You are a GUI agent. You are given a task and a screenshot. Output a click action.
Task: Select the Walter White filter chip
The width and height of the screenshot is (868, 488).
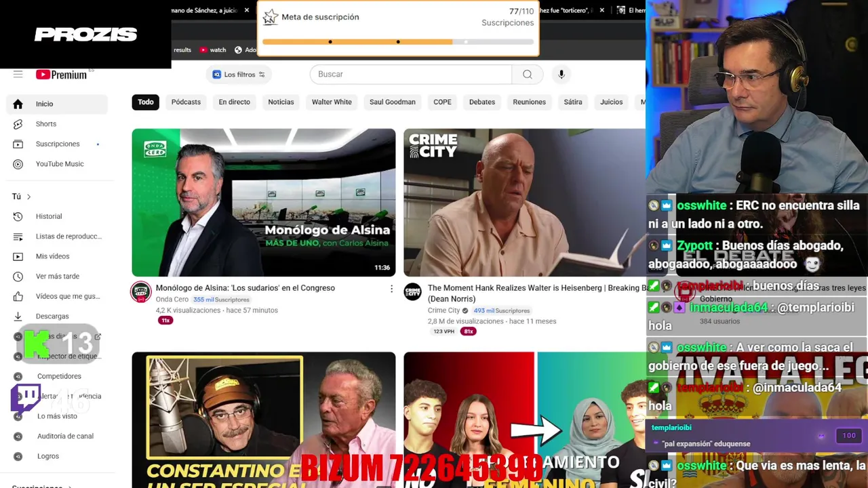coord(332,102)
